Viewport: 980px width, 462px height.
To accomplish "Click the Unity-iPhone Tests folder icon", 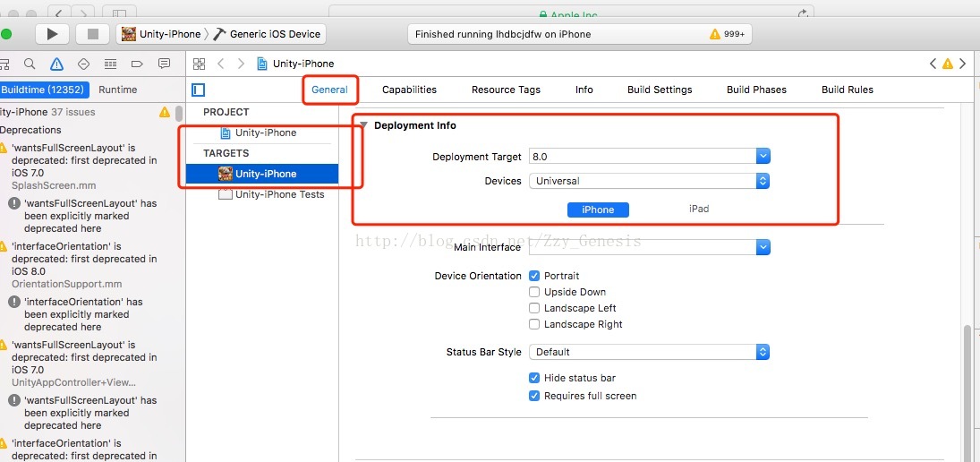I will point(225,194).
